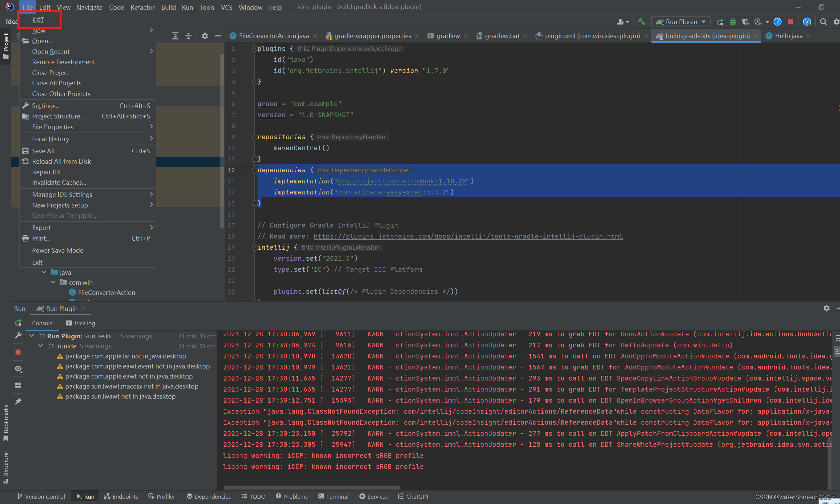The height and width of the screenshot is (504, 840).
Task: Select Invalidate Caches... menu entry
Action: pos(88,182)
